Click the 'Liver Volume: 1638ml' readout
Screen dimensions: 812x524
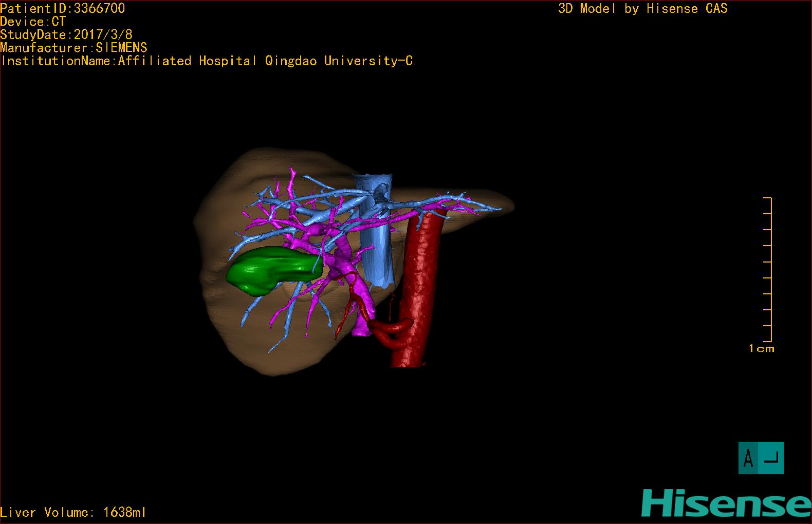click(x=73, y=512)
